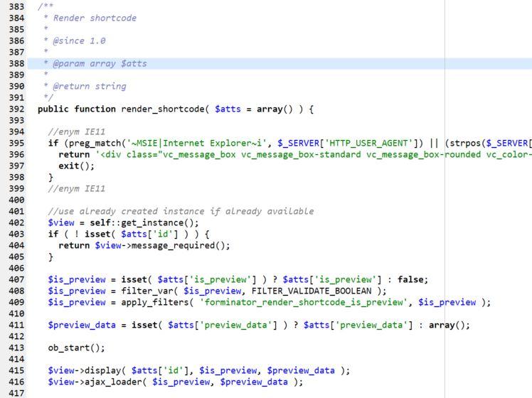Viewport: 532px width, 398px height.
Task: Place the cursor on 'false;' on line 407
Action: (x=413, y=279)
